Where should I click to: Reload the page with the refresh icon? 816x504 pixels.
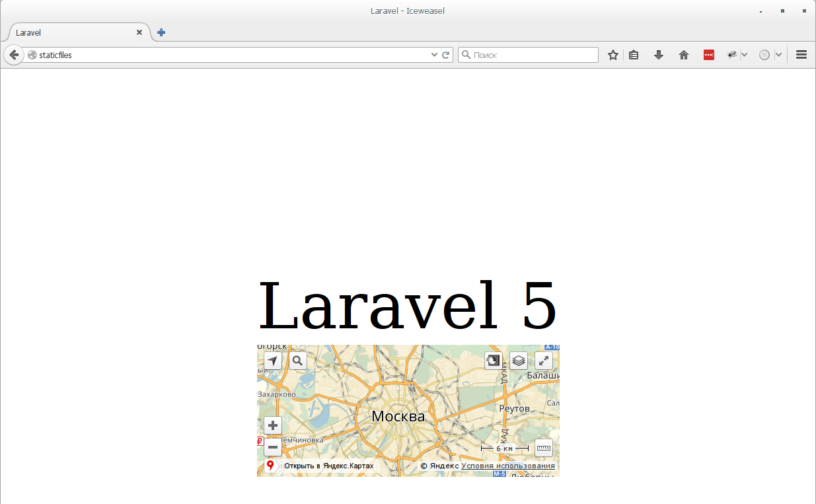[446, 55]
